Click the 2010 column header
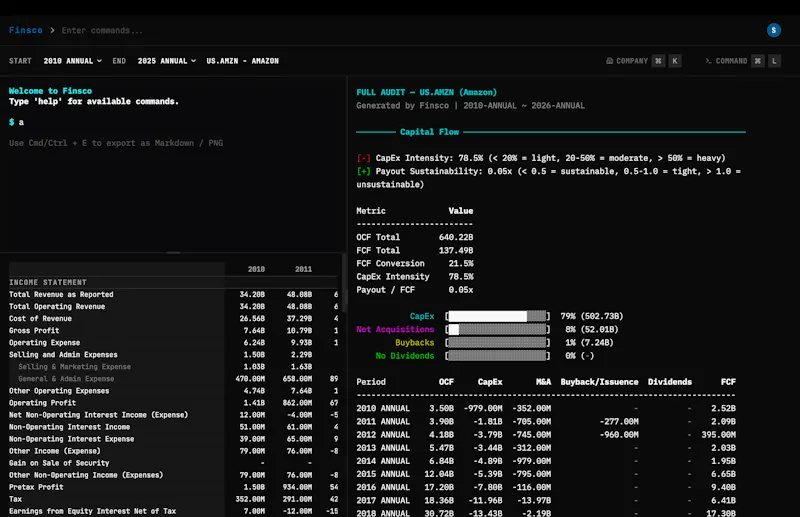 pyautogui.click(x=256, y=269)
